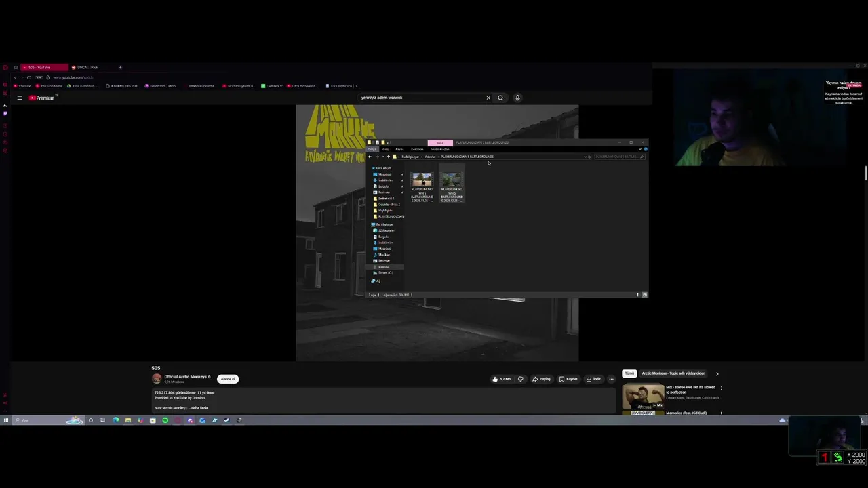Open YouTube Music bookmark
This screenshot has height=488, width=868.
pos(48,86)
